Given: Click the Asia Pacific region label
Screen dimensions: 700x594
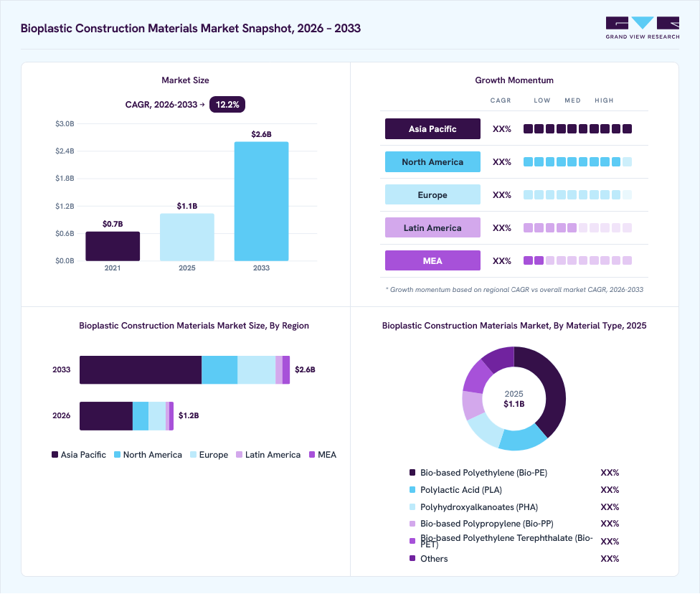Looking at the screenshot, I should pyautogui.click(x=432, y=128).
